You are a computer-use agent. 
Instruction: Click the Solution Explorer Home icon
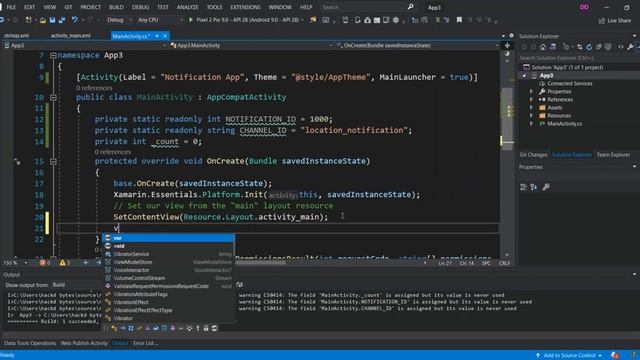coord(543,47)
